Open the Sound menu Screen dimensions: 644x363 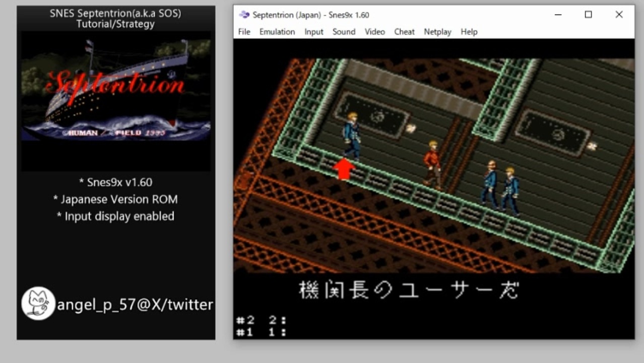click(344, 32)
